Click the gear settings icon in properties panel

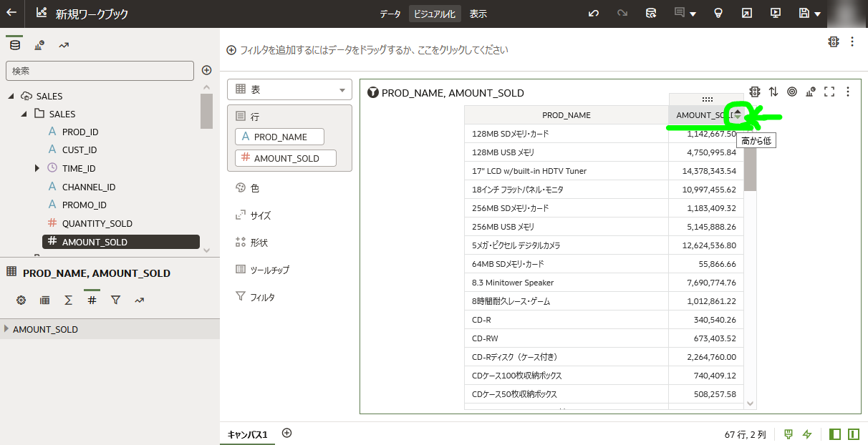(21, 300)
